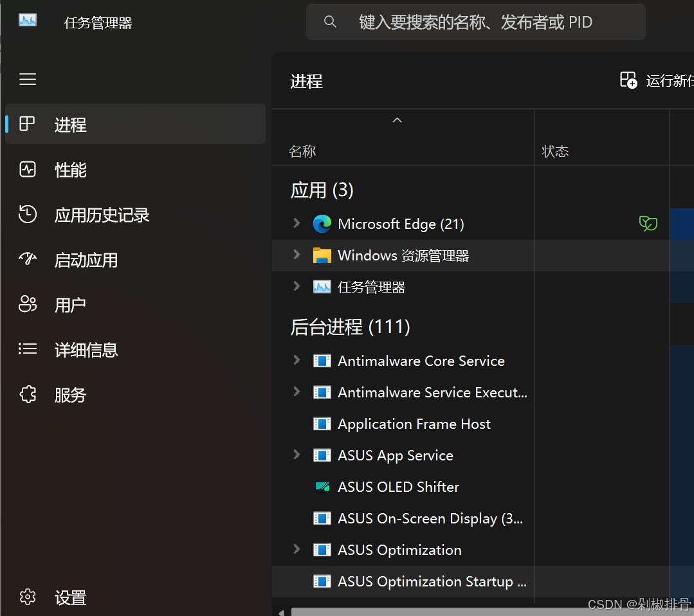Image resolution: width=694 pixels, height=616 pixels.
Task: Click the 后台进程 (111) group heading
Action: (350, 327)
